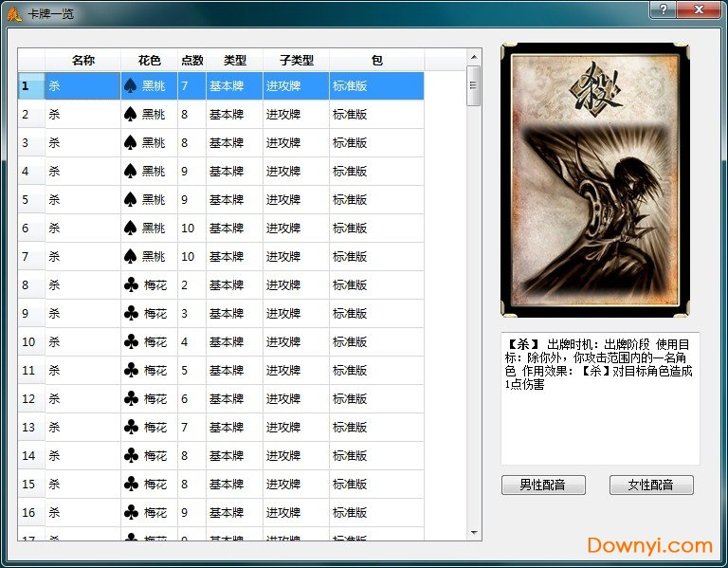Click the point value 6 in row 12
The height and width of the screenshot is (568, 728).
(x=184, y=399)
